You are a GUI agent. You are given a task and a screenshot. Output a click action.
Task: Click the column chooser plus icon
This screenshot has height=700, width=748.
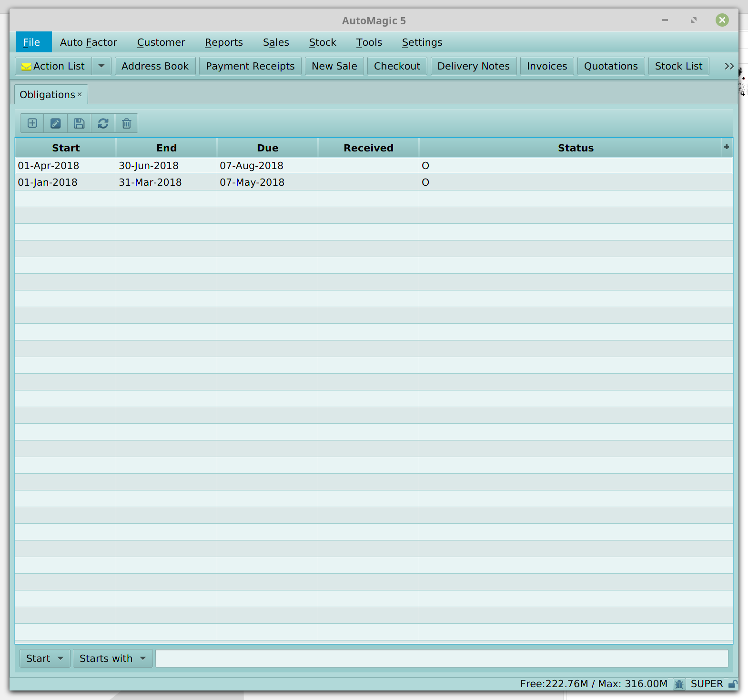[726, 147]
